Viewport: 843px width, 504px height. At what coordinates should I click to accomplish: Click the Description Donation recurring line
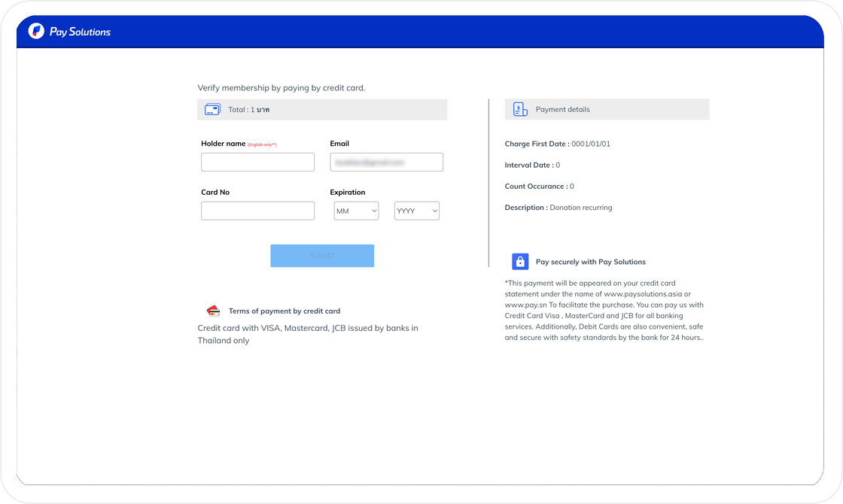click(x=558, y=208)
